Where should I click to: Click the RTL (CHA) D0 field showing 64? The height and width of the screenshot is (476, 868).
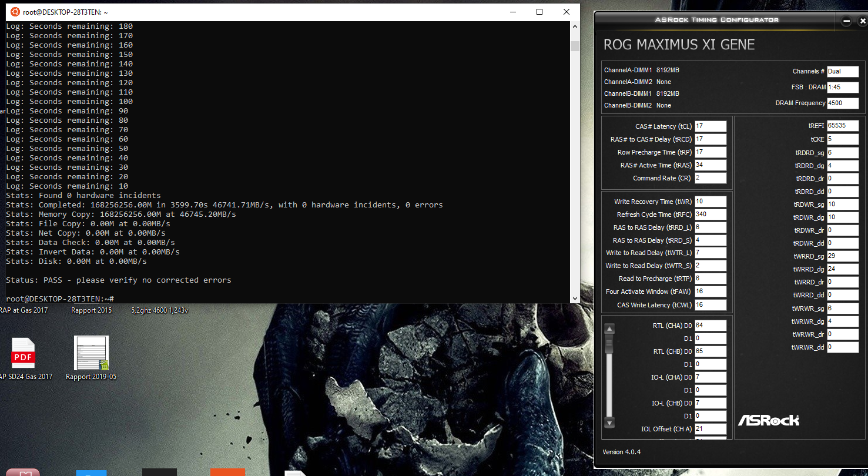pyautogui.click(x=711, y=326)
